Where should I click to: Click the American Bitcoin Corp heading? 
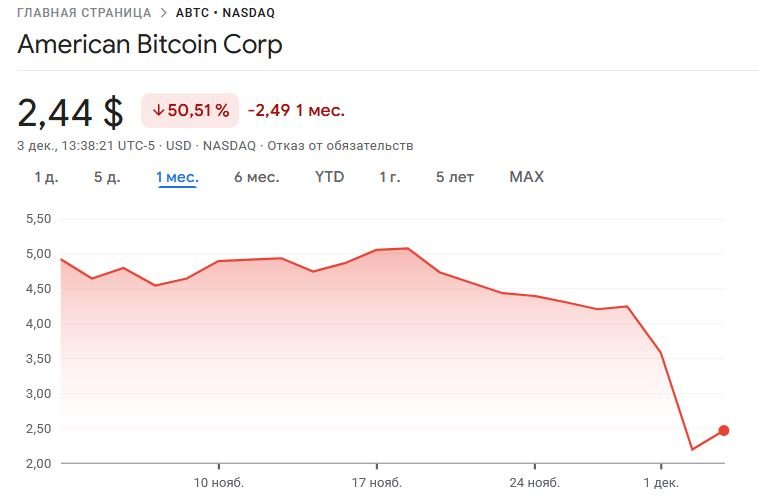(x=150, y=45)
